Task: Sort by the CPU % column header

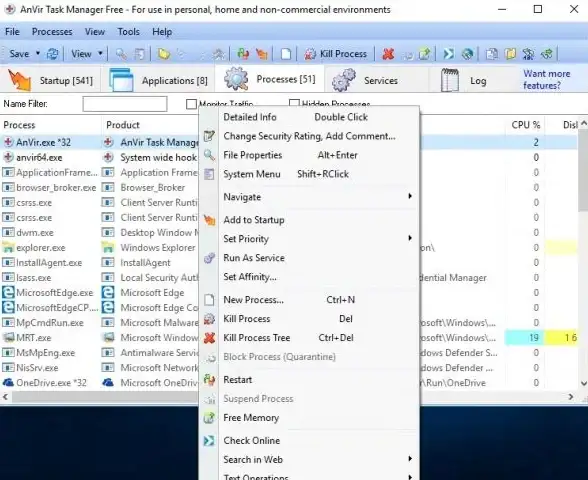Action: 526,125
